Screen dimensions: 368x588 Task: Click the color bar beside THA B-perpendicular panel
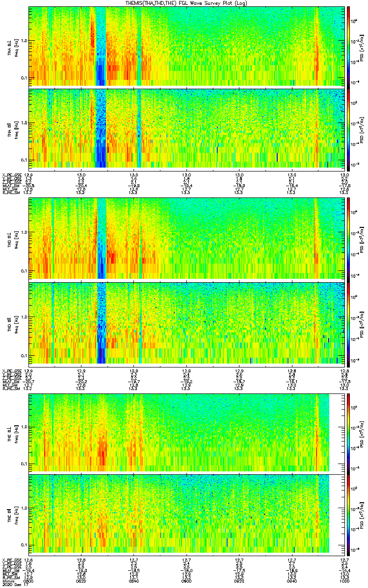point(348,47)
